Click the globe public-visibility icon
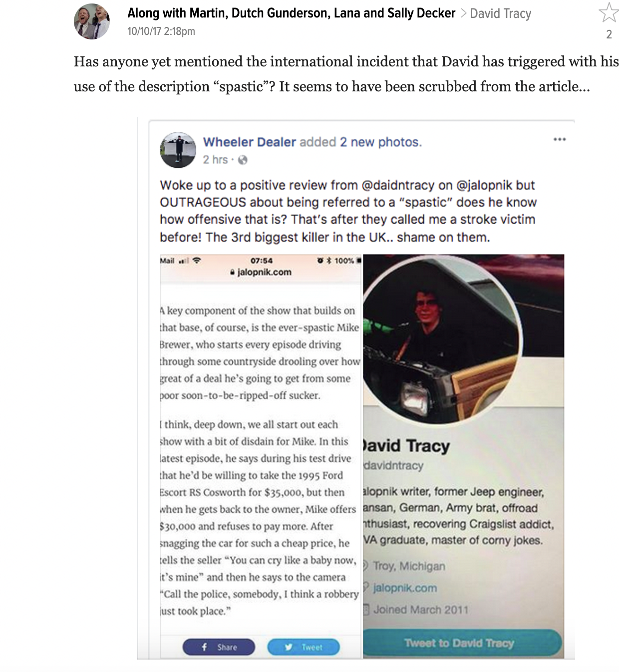Screen dimensions: 619x672 (243, 160)
